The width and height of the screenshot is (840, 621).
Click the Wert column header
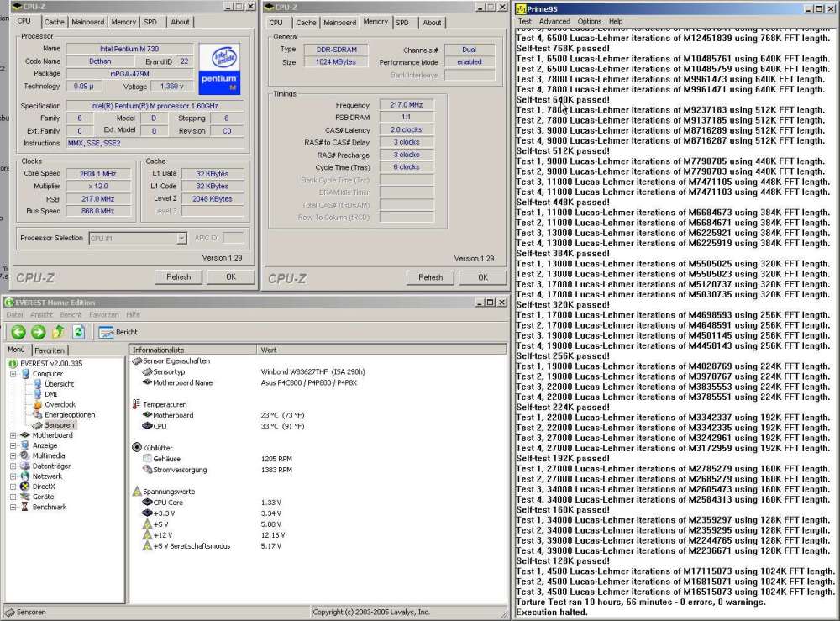(x=381, y=350)
